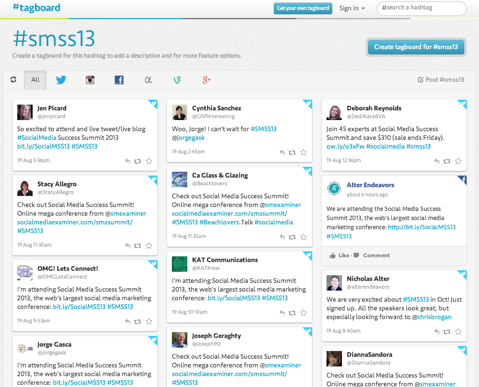Image resolution: width=479 pixels, height=387 pixels.
Task: Filter posts by Instagram icon
Action: pyautogui.click(x=90, y=80)
